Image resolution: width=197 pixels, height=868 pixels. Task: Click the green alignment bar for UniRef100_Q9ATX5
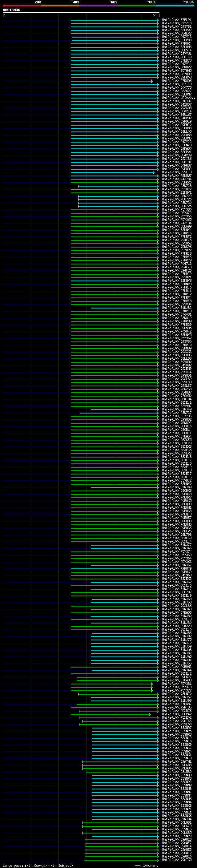click(x=121, y=860)
